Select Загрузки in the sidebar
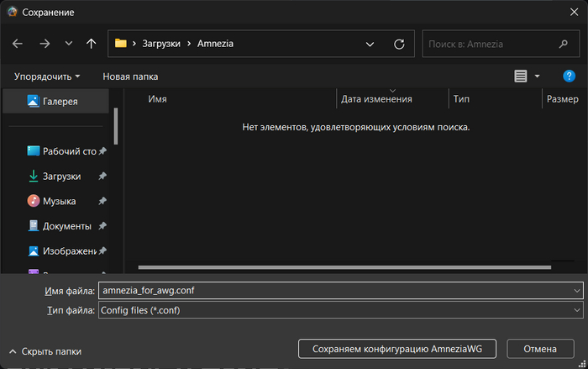This screenshot has height=369, width=588. click(x=61, y=177)
